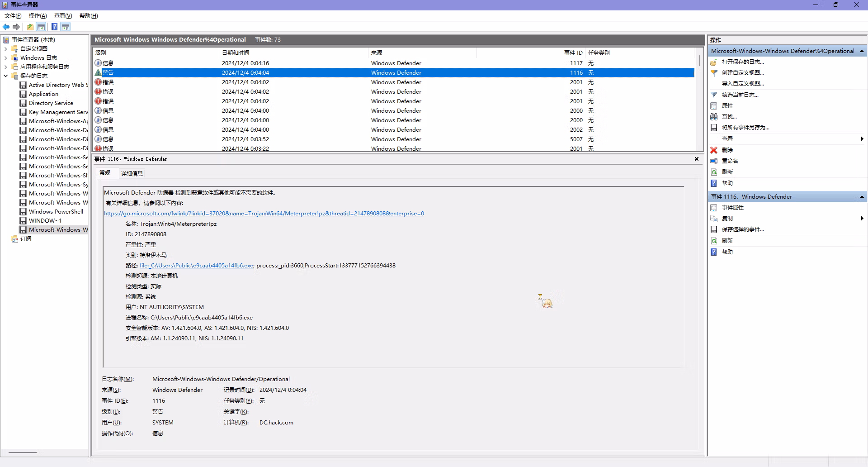Click the 属性 properties icon
The width and height of the screenshot is (868, 467).
tap(714, 106)
